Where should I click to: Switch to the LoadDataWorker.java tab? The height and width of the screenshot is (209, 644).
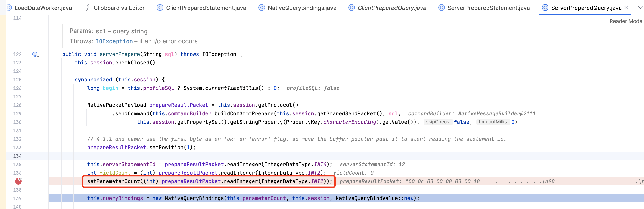click(43, 8)
